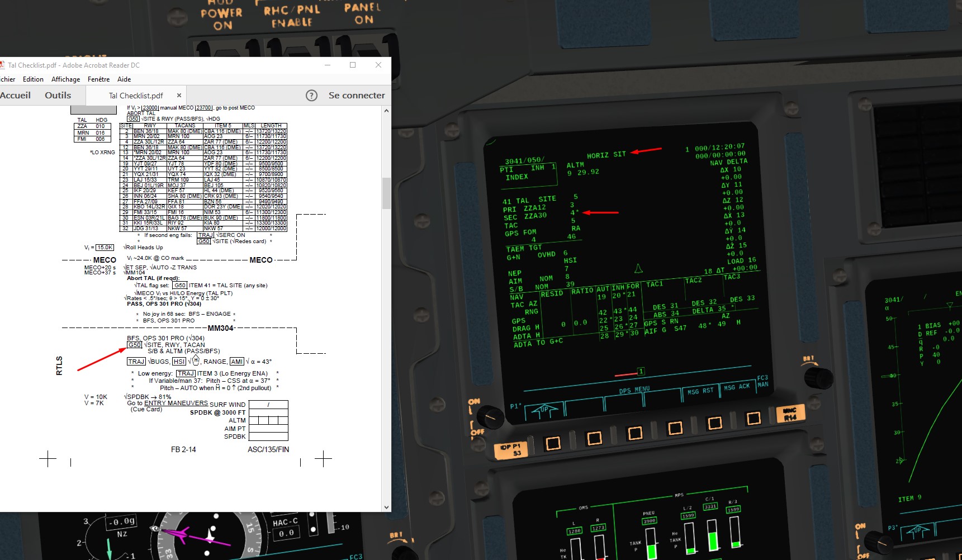The width and height of the screenshot is (962, 560).
Task: Open the Affichage menu
Action: 65,79
